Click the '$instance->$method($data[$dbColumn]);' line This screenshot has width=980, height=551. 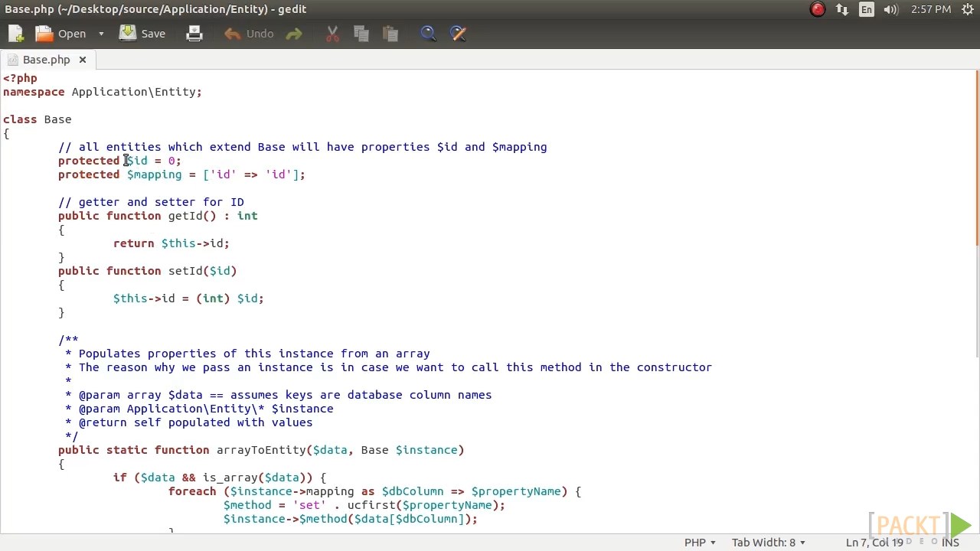351,519
